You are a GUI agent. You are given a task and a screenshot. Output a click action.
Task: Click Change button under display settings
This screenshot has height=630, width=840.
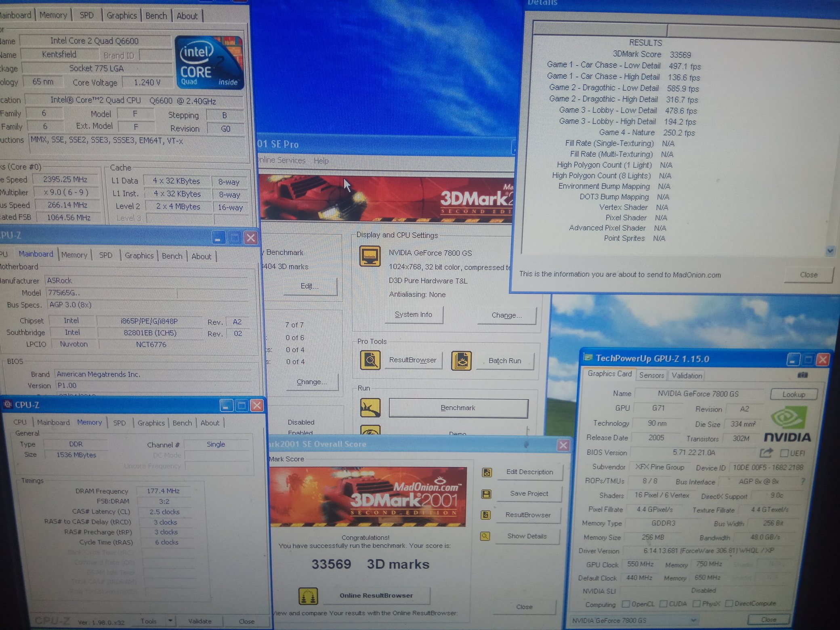tap(506, 315)
